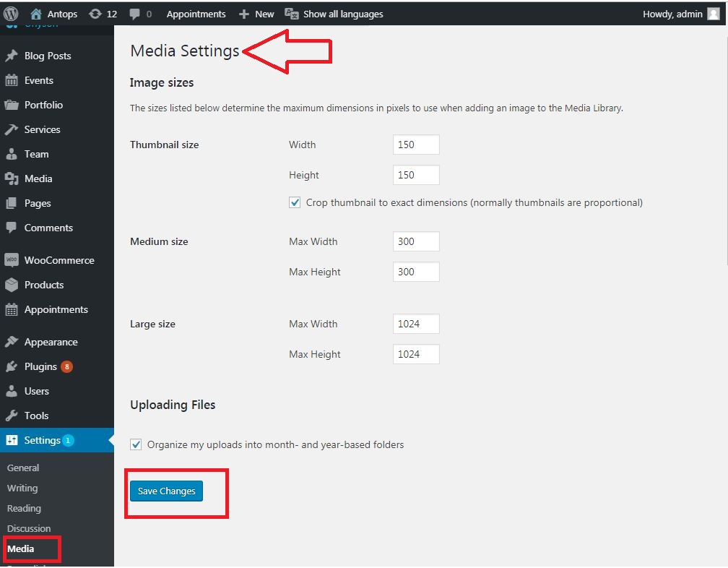Uncheck crop thumbnail to exact dimensions
The image size is (728, 568).
(295, 202)
